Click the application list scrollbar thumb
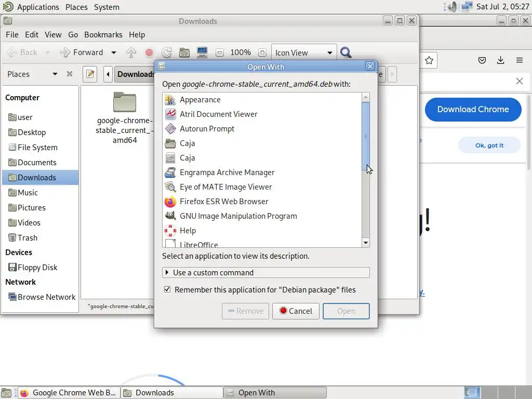This screenshot has width=532, height=399. click(365, 137)
